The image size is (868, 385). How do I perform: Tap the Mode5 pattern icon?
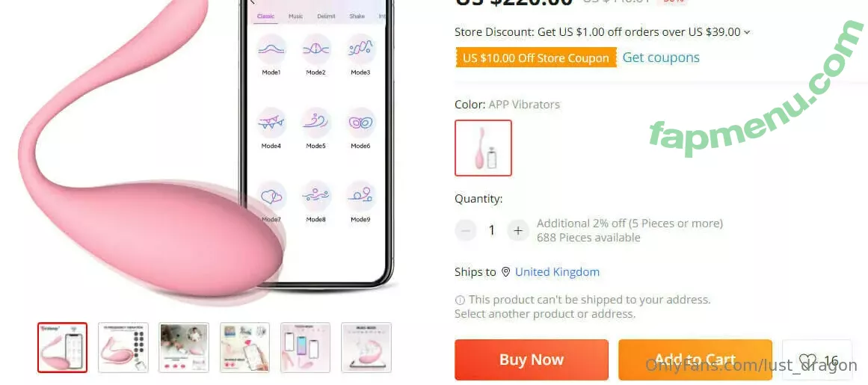(x=316, y=123)
